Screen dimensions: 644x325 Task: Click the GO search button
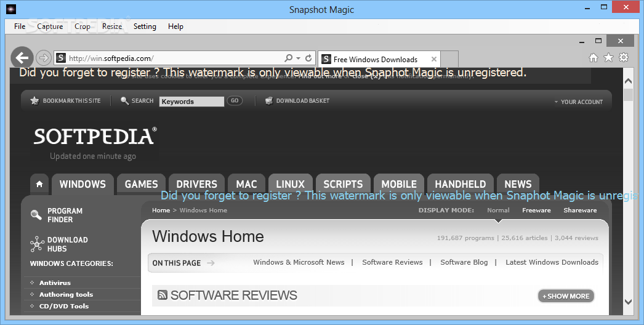235,101
